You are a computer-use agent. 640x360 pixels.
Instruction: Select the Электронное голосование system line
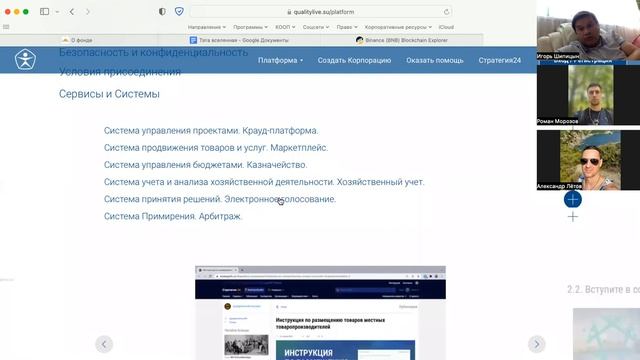[220, 199]
